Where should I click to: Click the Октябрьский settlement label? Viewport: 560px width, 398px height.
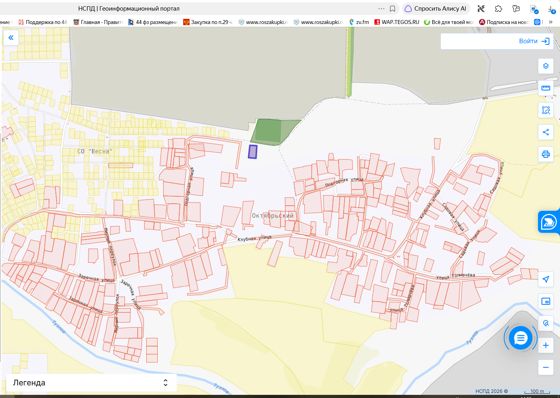pyautogui.click(x=272, y=216)
